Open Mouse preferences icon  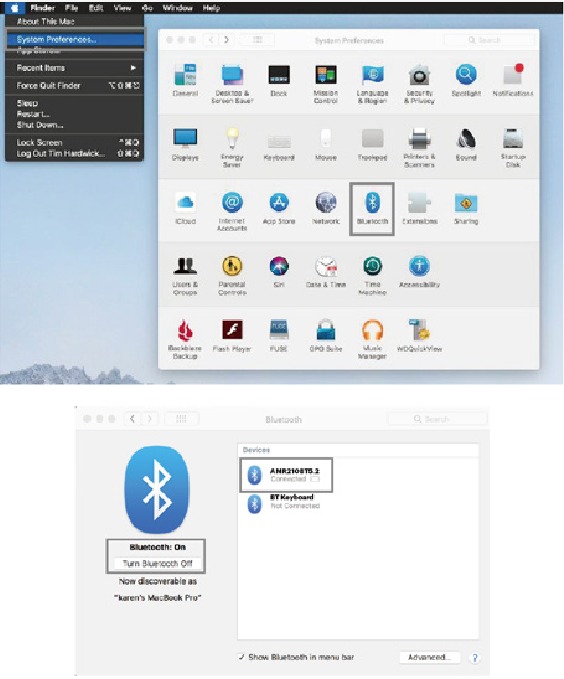pyautogui.click(x=326, y=145)
